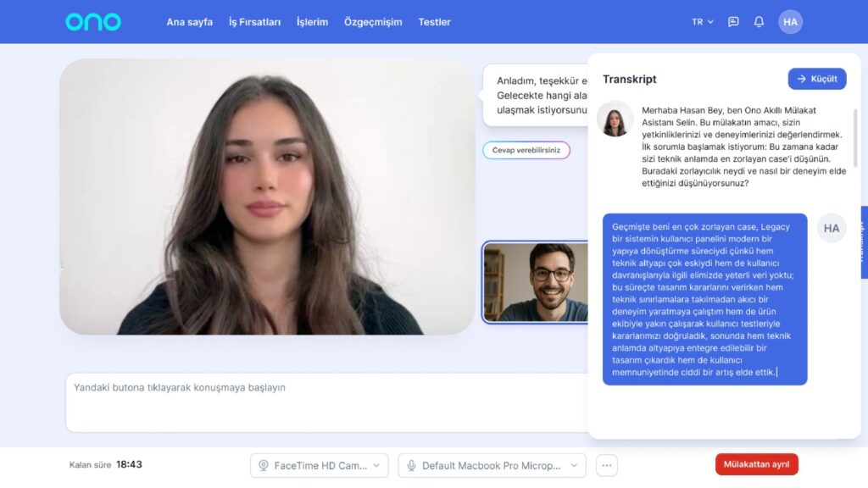Open the Testler section
868x488 pixels.
(434, 22)
